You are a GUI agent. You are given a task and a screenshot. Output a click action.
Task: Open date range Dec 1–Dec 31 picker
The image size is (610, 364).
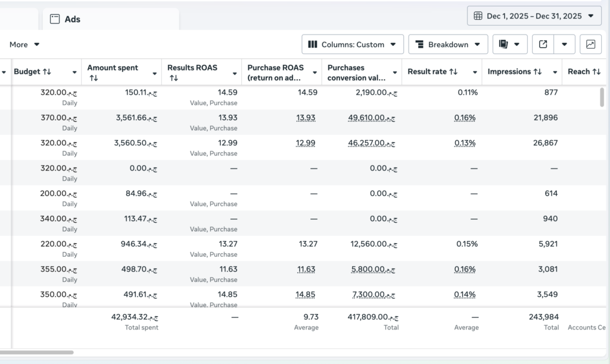534,16
